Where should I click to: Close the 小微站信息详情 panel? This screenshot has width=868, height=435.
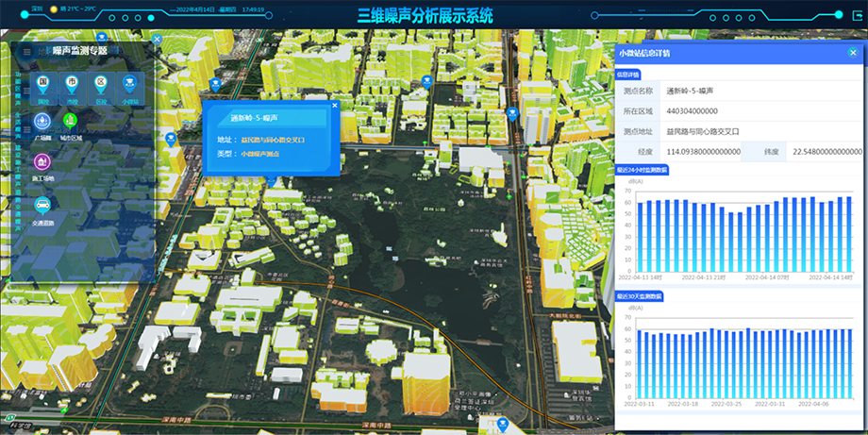click(x=853, y=53)
